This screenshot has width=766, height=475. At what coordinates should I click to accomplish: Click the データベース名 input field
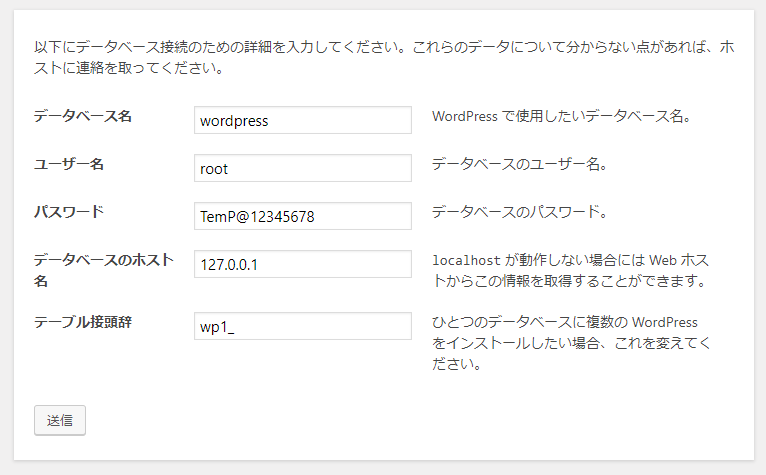(x=302, y=120)
